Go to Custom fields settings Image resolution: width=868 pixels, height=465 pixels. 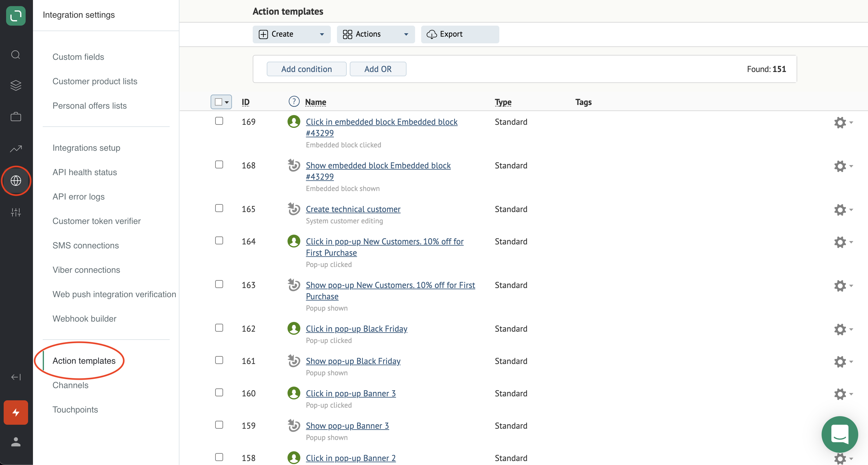coord(78,57)
